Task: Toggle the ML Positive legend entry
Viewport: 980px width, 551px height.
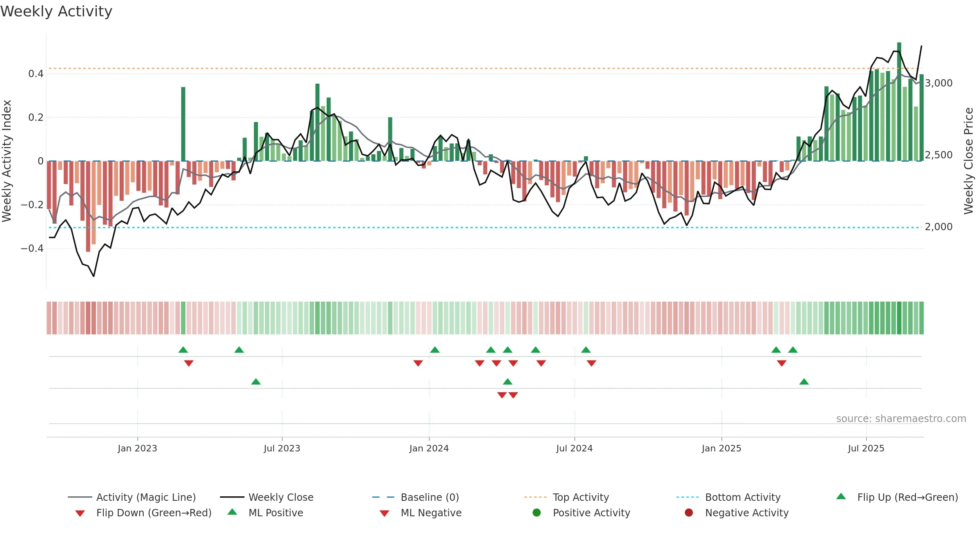Action: point(265,513)
